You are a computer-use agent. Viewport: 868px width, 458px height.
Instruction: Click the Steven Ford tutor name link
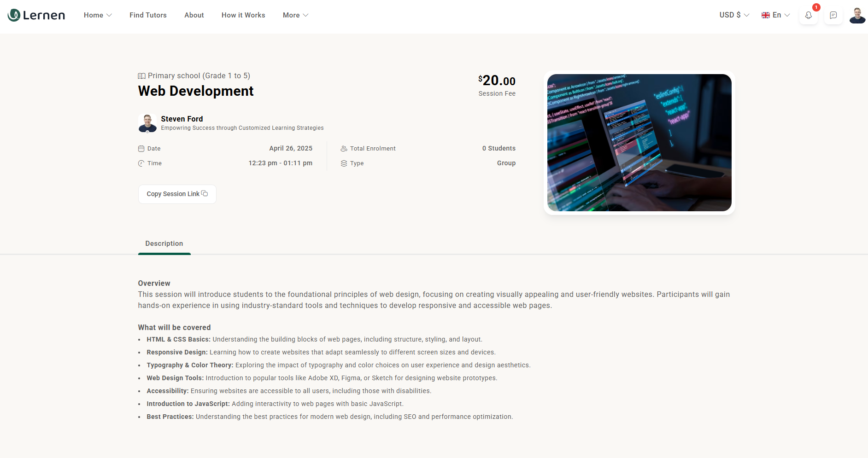[x=182, y=119]
